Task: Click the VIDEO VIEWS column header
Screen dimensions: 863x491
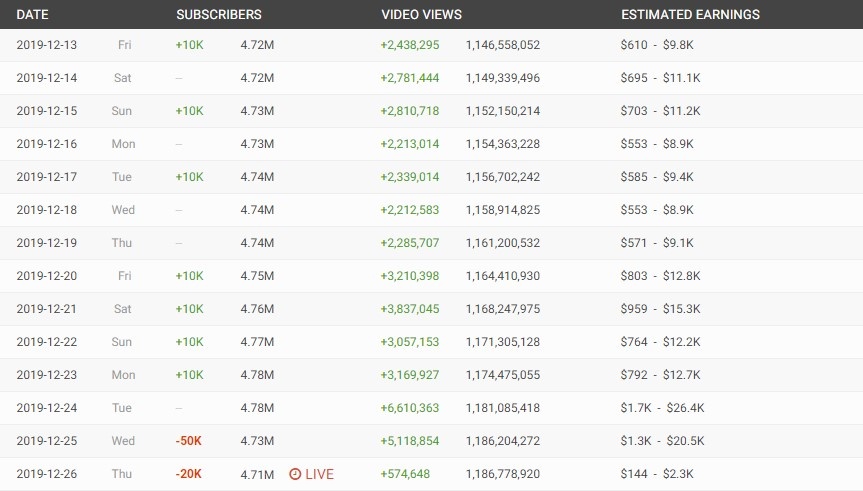Action: tap(423, 15)
